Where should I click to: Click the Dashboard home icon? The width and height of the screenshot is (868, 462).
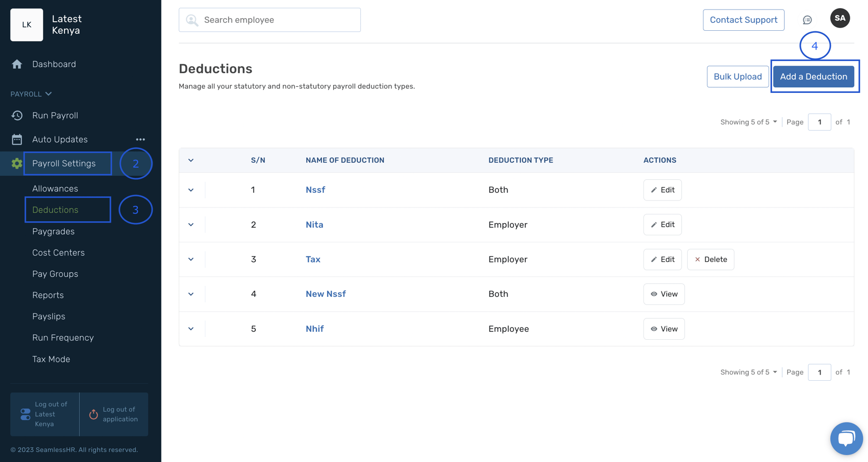17,64
